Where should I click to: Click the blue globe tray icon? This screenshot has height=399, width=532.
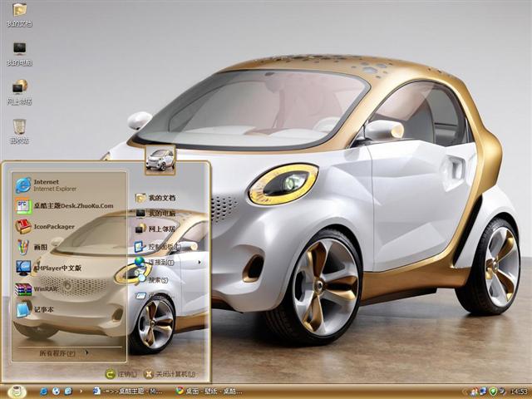click(x=483, y=392)
